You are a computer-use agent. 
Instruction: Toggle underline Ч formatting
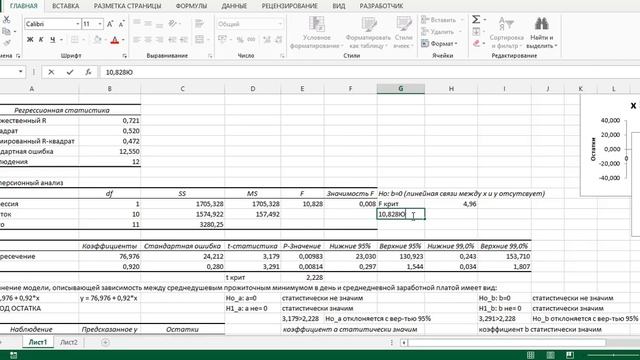52,40
